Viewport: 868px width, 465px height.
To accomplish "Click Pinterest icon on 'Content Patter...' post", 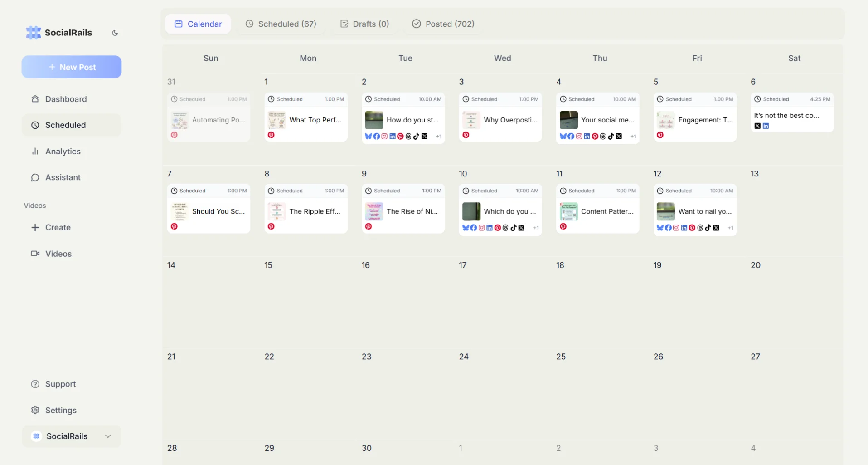I will coord(563,226).
